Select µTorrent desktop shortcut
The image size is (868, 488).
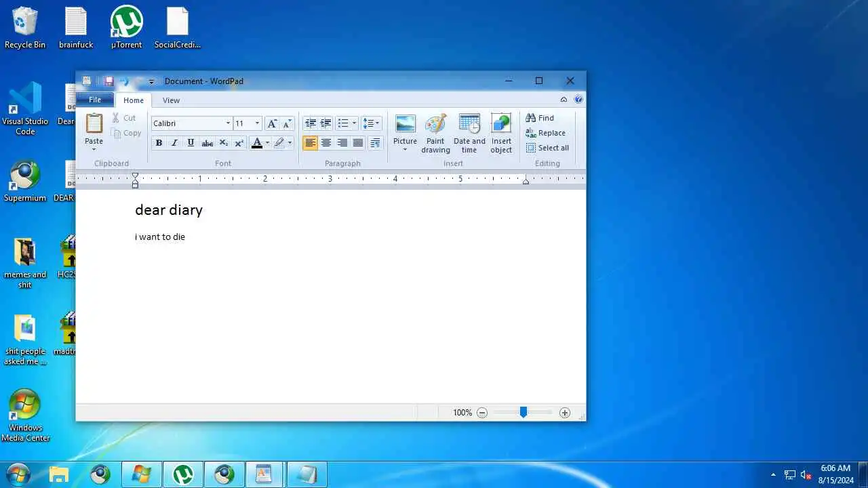[x=127, y=28]
